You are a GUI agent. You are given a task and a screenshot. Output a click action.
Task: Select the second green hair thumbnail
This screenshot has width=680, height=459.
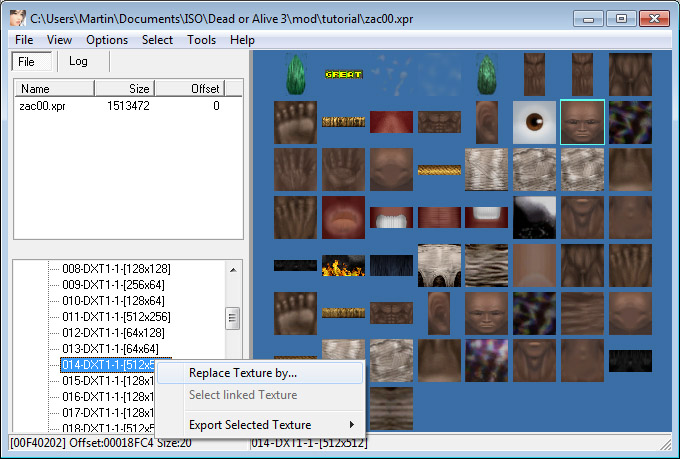pyautogui.click(x=487, y=74)
